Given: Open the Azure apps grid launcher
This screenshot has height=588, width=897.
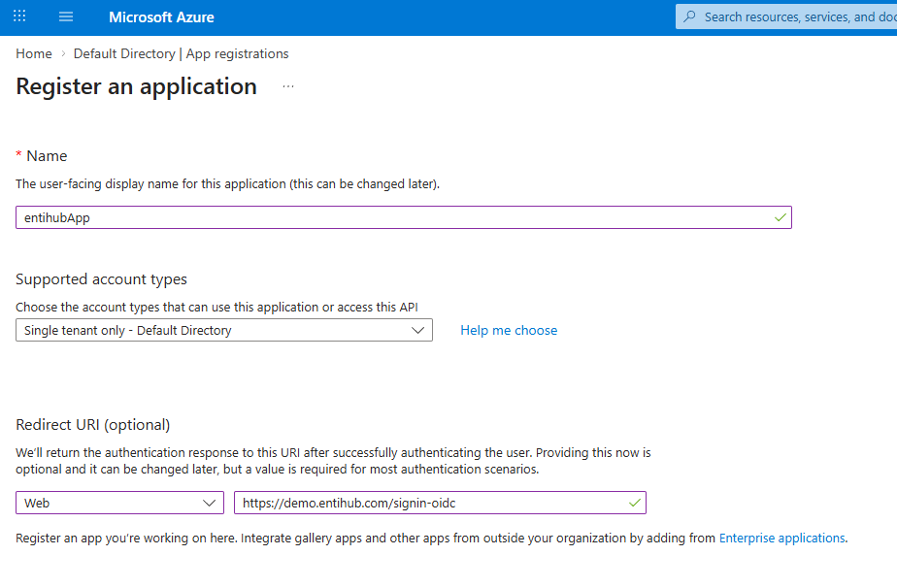Looking at the screenshot, I should tap(19, 16).
